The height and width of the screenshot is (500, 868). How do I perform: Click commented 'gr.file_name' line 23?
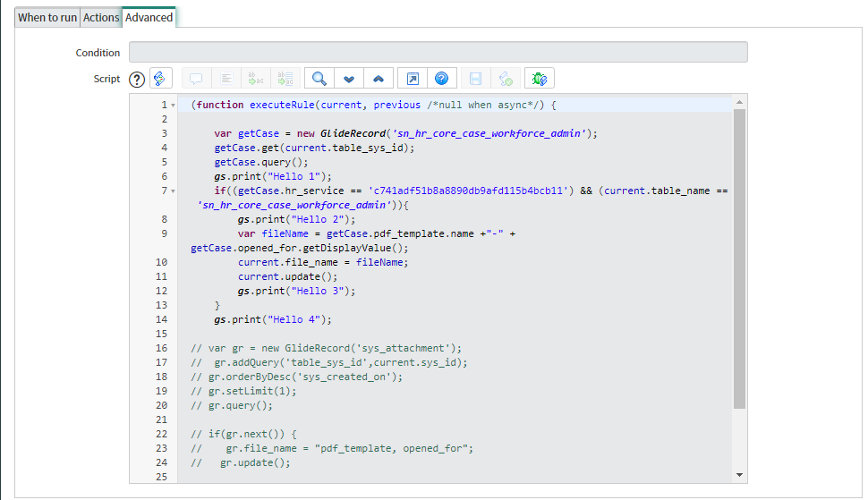point(332,448)
